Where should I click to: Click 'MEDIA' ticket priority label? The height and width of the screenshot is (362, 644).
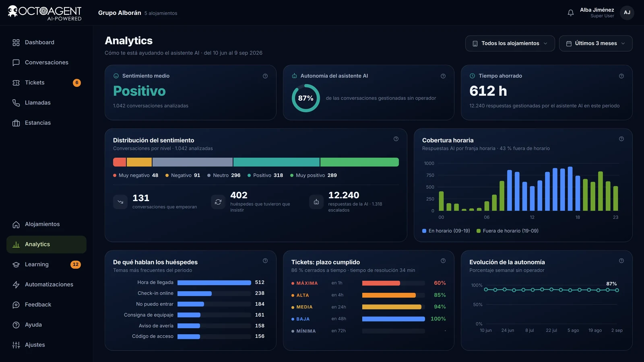click(304, 307)
